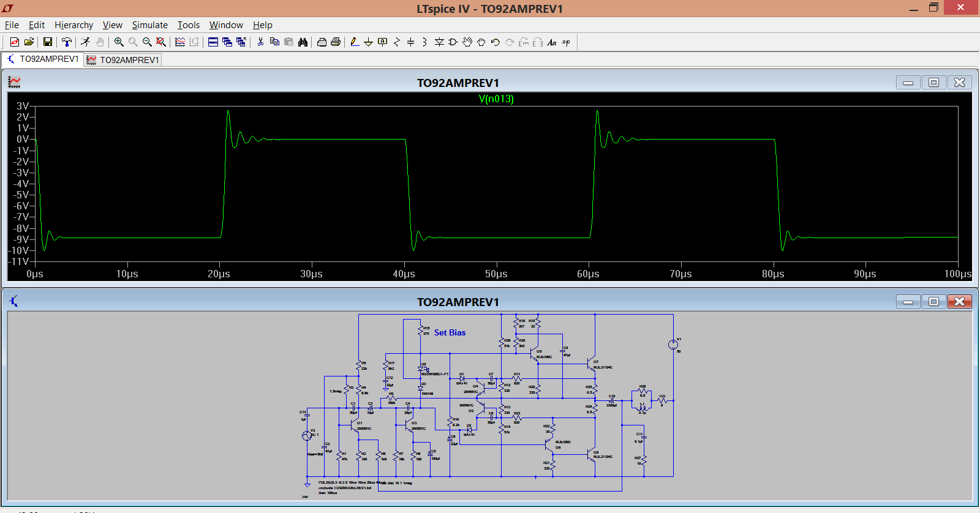Click the Pick Visible Traces icon
This screenshot has width=980, height=513.
click(x=180, y=42)
